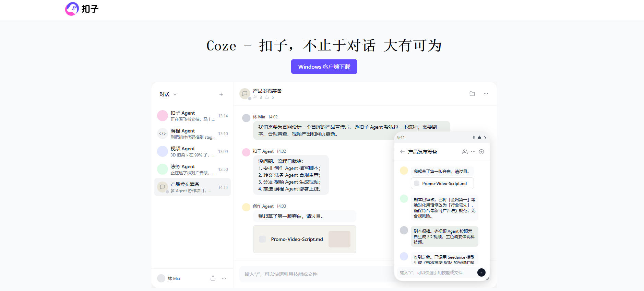Click 扣子 Agent avatar in message thread

[246, 152]
